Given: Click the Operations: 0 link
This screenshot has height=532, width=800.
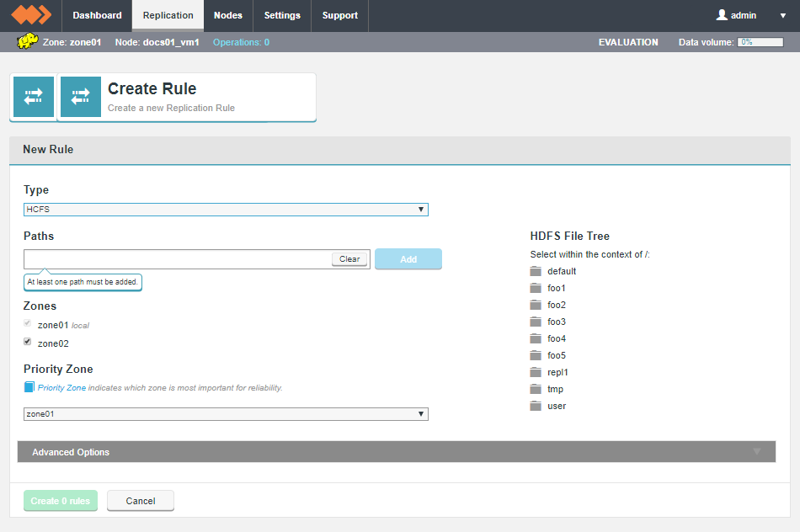Looking at the screenshot, I should [x=242, y=42].
